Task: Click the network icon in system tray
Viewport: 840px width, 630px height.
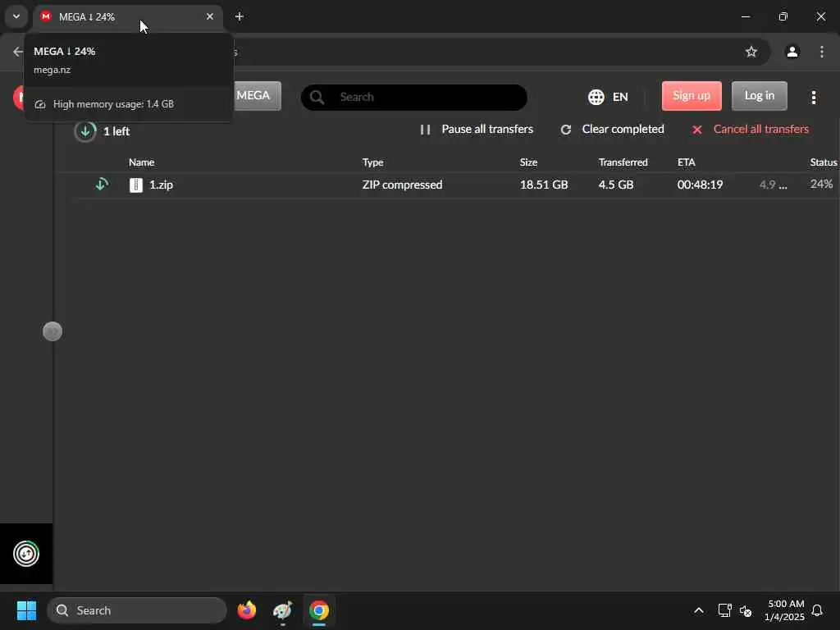Action: 724,610
